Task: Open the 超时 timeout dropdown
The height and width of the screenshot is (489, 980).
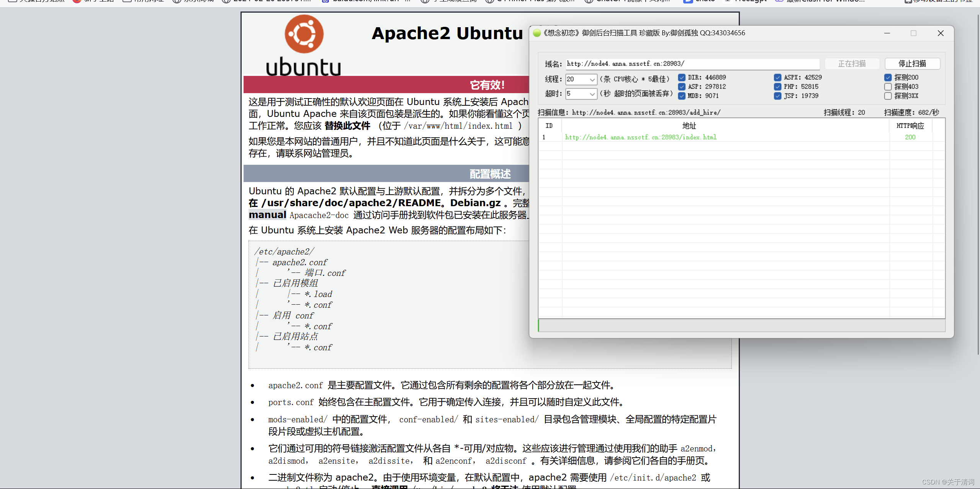Action: tap(592, 94)
